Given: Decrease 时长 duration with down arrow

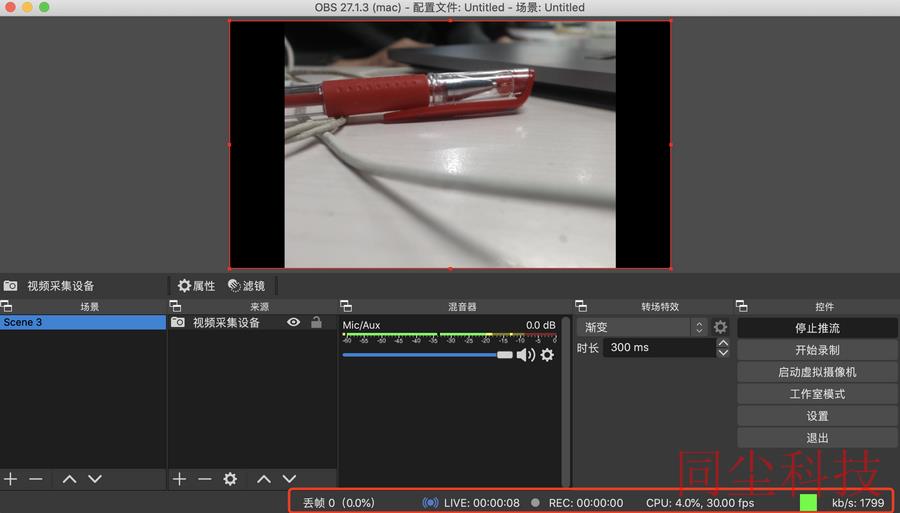Looking at the screenshot, I should click(x=723, y=352).
